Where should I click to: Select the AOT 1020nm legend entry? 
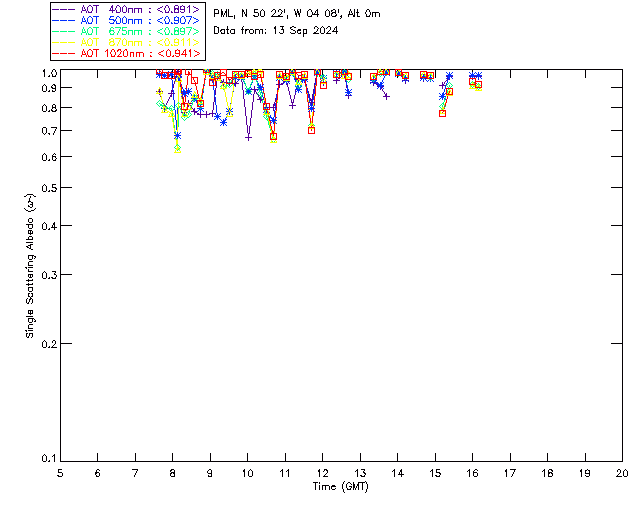[126, 53]
